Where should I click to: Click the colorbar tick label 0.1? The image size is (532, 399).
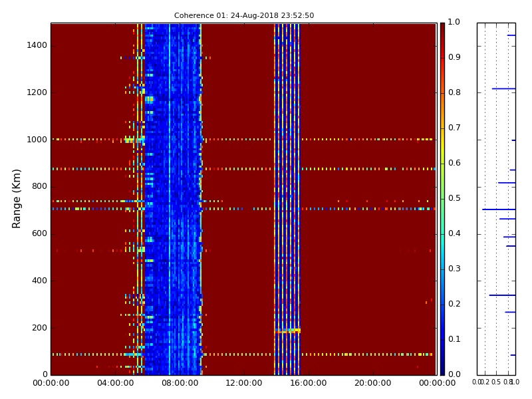[x=454, y=339]
